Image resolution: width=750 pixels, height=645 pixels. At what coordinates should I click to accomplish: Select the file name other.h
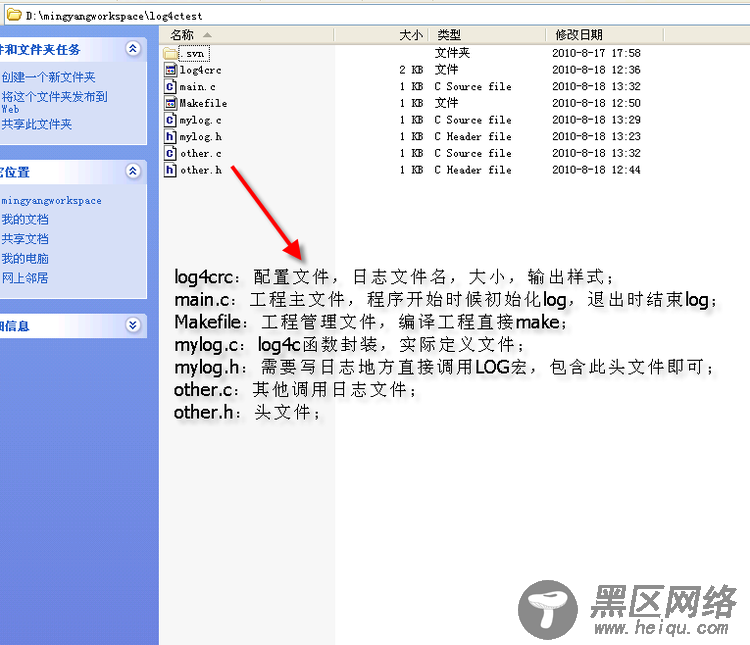[x=201, y=170]
